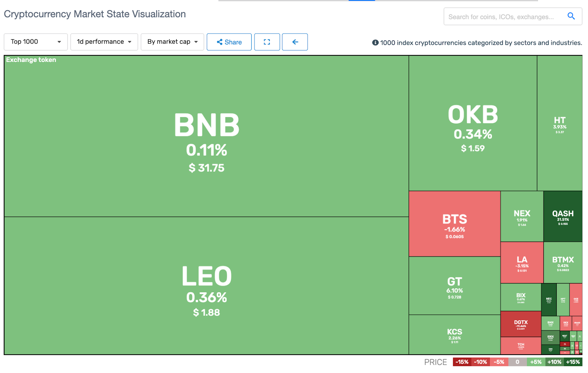Image resolution: width=588 pixels, height=373 pixels.
Task: Click the search magnifier icon
Action: (571, 16)
